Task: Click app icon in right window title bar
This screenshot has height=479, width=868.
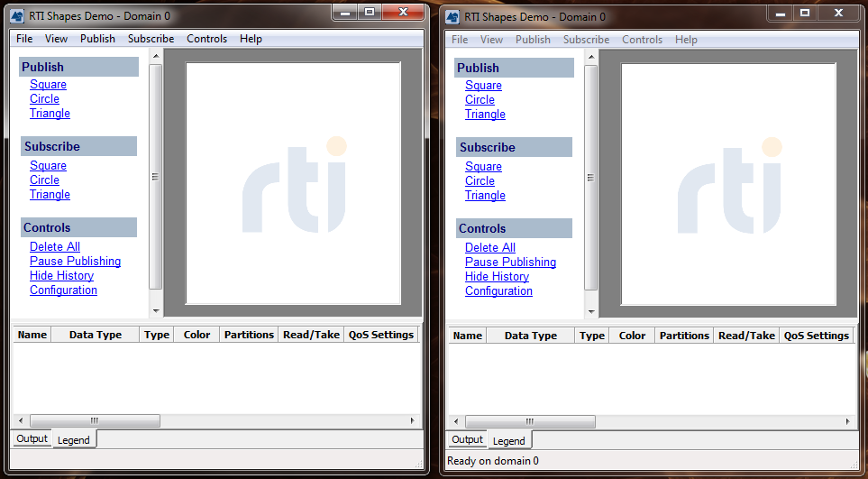Action: coord(452,16)
